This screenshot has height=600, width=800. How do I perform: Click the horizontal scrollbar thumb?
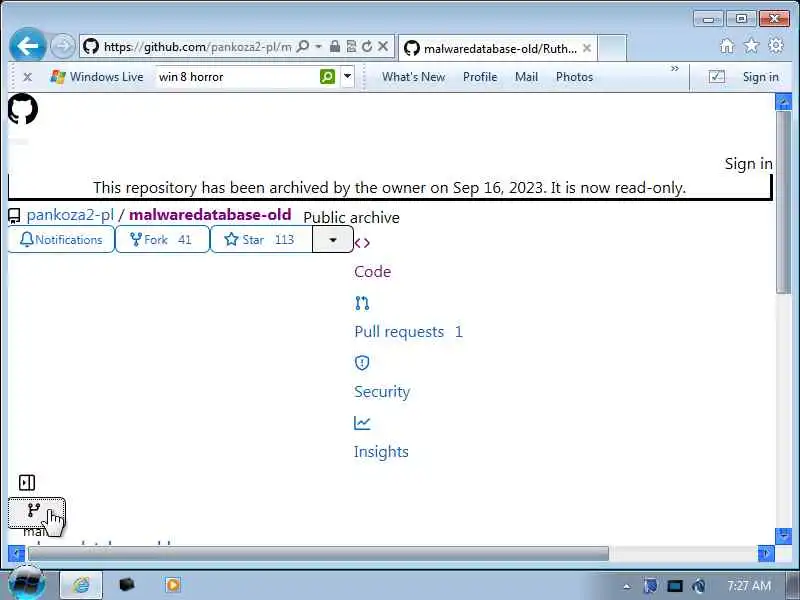tap(318, 553)
